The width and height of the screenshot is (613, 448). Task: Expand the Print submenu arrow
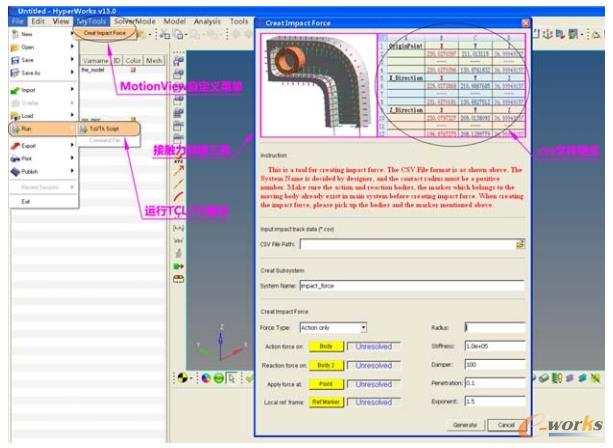pyautogui.click(x=72, y=158)
